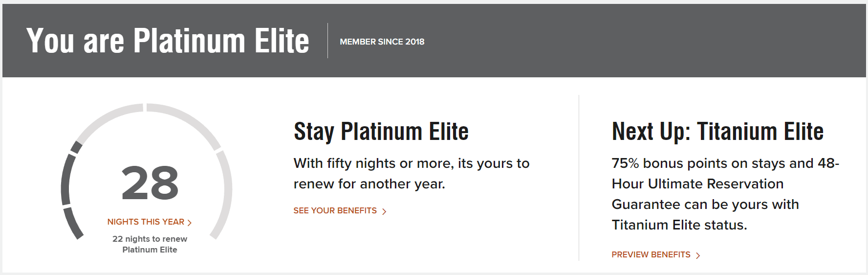
Task: Select the PREVIEW BENEFITS link
Action: (x=651, y=254)
